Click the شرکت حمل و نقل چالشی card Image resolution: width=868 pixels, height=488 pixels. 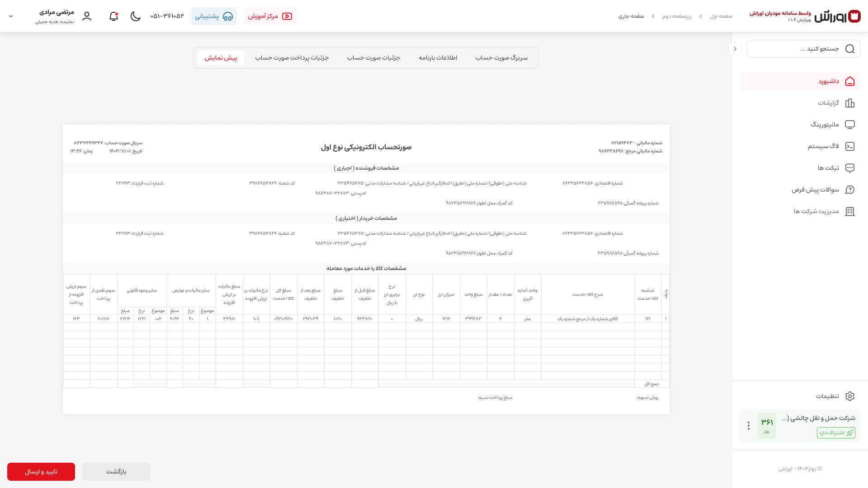pos(800,426)
